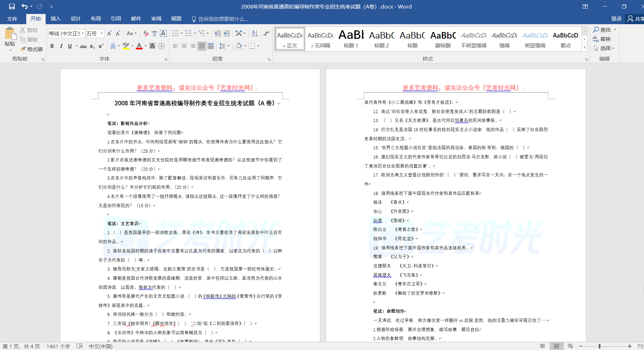Click the sort A-Z icon
Viewport: 644px width, 350px height.
pyautogui.click(x=255, y=33)
